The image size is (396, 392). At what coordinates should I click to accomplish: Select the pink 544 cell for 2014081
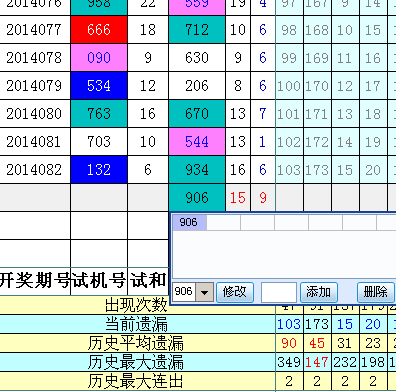pyautogui.click(x=197, y=142)
